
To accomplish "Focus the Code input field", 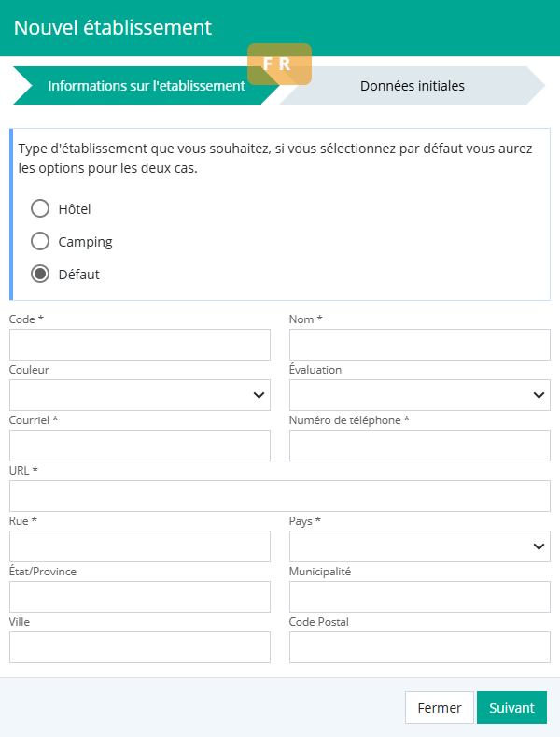I will 140,345.
